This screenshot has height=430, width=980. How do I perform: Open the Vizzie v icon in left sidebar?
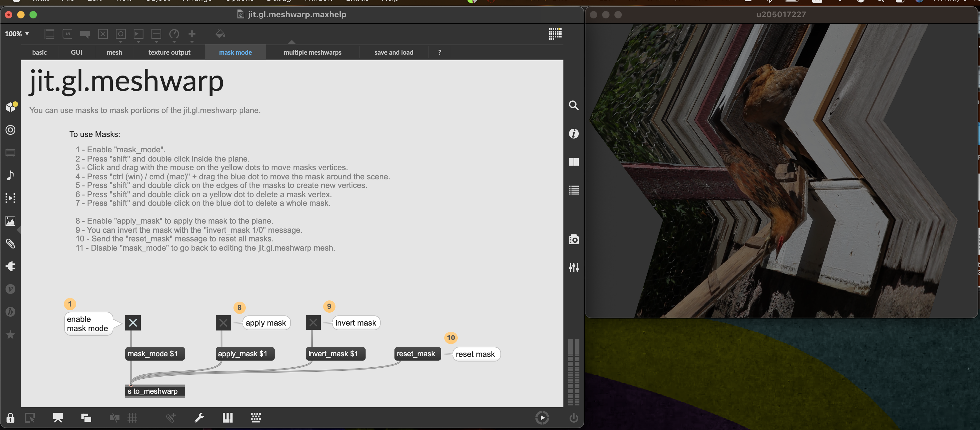pos(11,289)
